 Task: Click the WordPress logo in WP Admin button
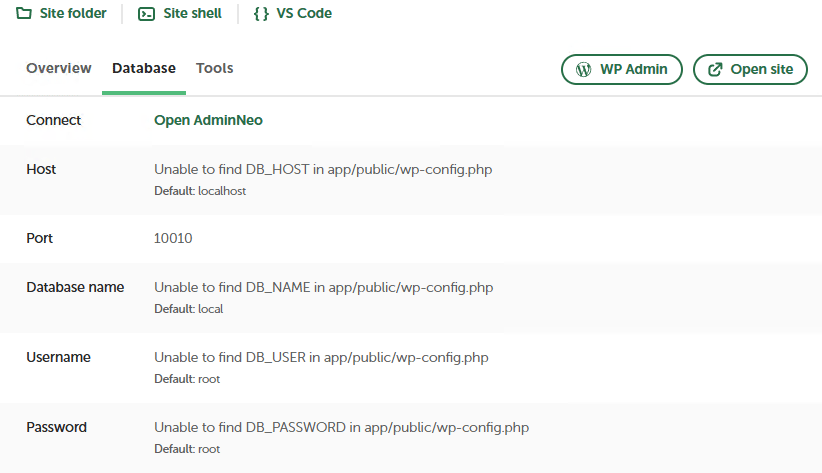point(584,70)
